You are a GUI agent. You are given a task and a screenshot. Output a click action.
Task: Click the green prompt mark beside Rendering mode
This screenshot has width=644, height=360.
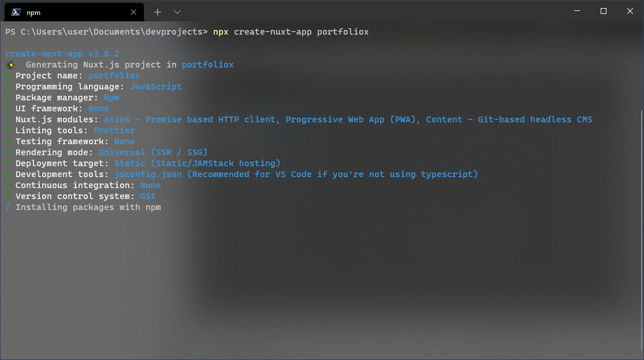click(7, 152)
